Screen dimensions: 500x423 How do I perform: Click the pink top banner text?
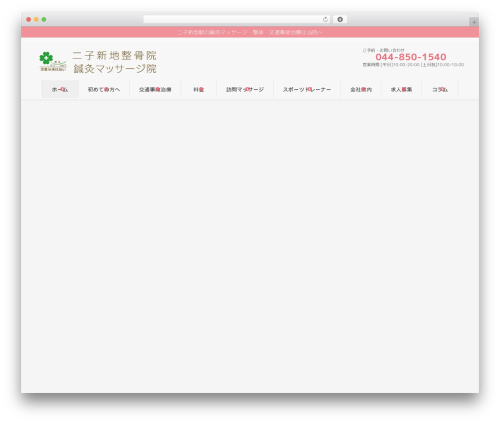pos(250,32)
